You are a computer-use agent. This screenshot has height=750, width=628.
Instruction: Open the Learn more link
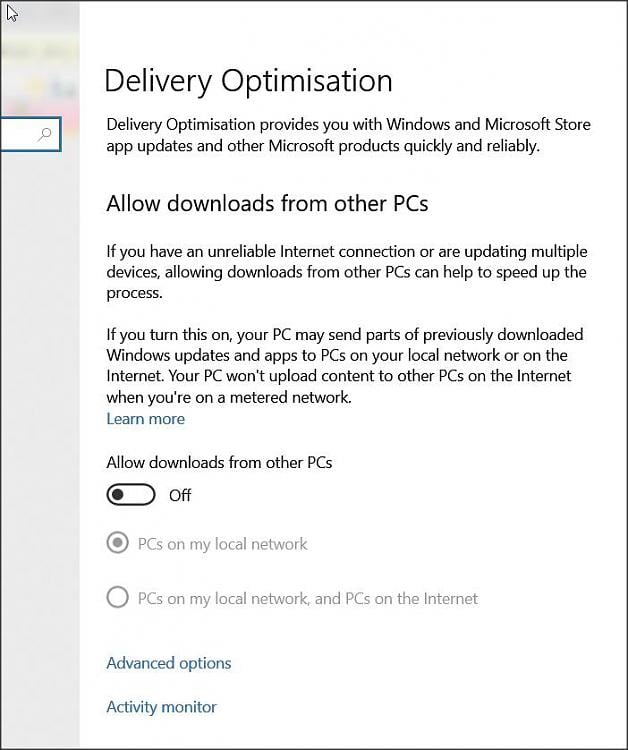145,419
